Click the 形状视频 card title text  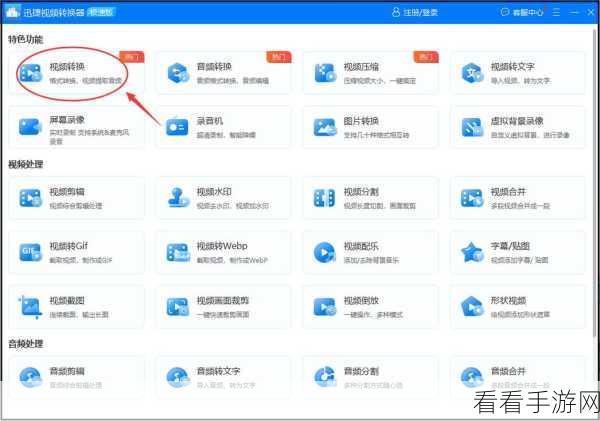[509, 301]
